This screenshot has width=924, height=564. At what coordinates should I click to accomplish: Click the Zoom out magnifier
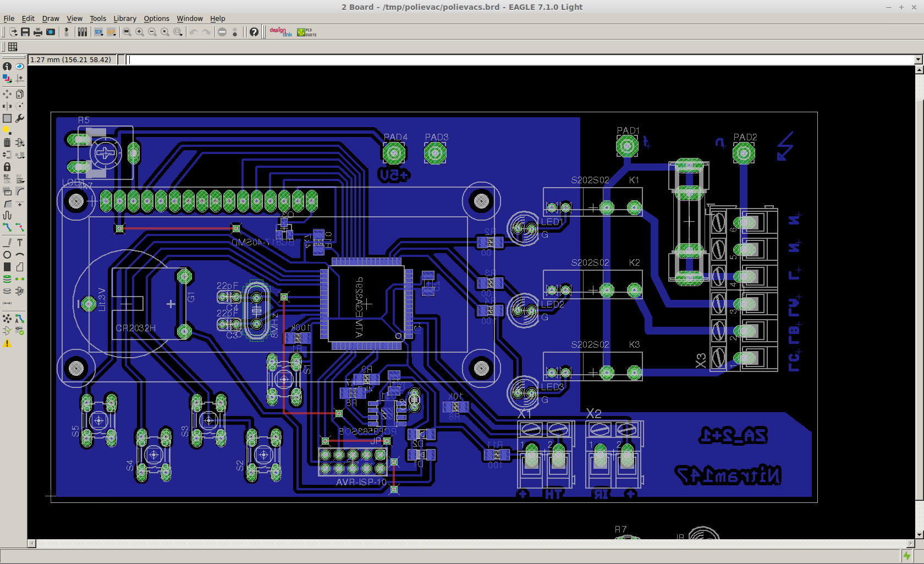coord(152,32)
